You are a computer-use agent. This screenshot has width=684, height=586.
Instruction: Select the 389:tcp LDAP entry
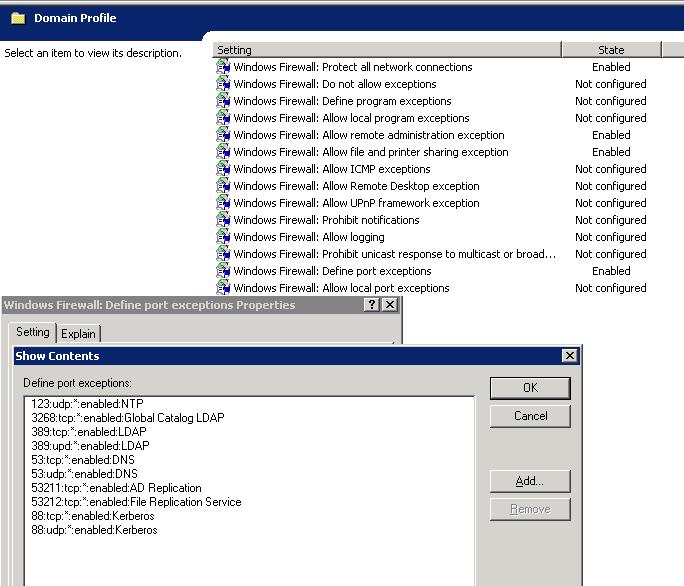click(x=89, y=432)
